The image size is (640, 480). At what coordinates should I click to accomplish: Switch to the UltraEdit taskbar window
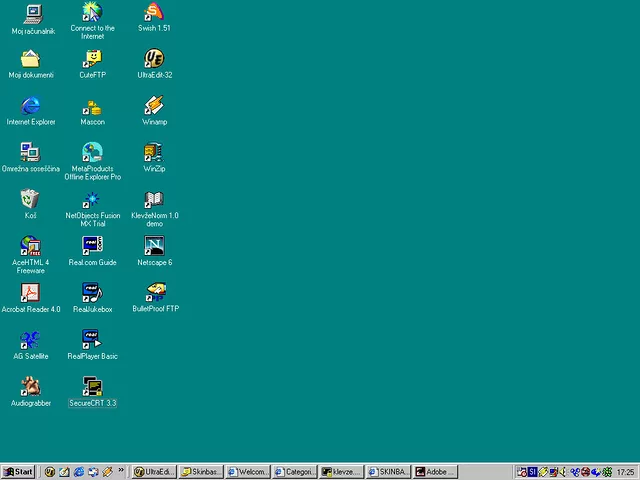[153, 472]
